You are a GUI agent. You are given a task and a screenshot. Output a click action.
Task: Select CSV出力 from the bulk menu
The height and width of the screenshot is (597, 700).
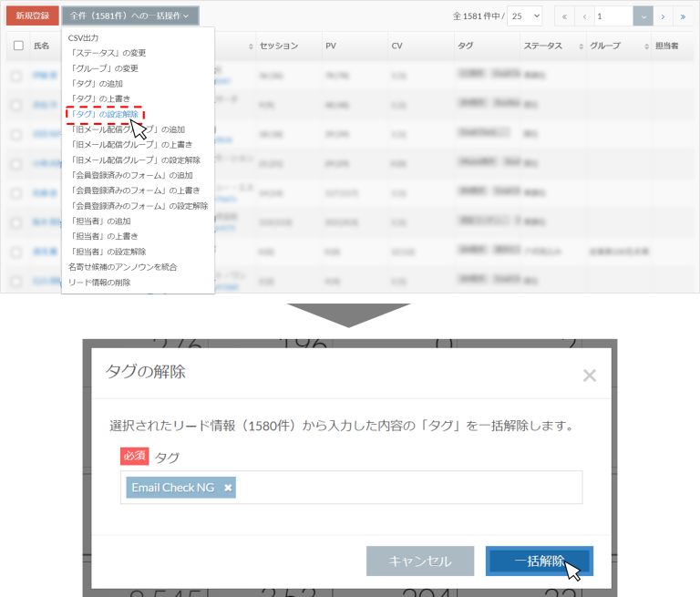[83, 38]
